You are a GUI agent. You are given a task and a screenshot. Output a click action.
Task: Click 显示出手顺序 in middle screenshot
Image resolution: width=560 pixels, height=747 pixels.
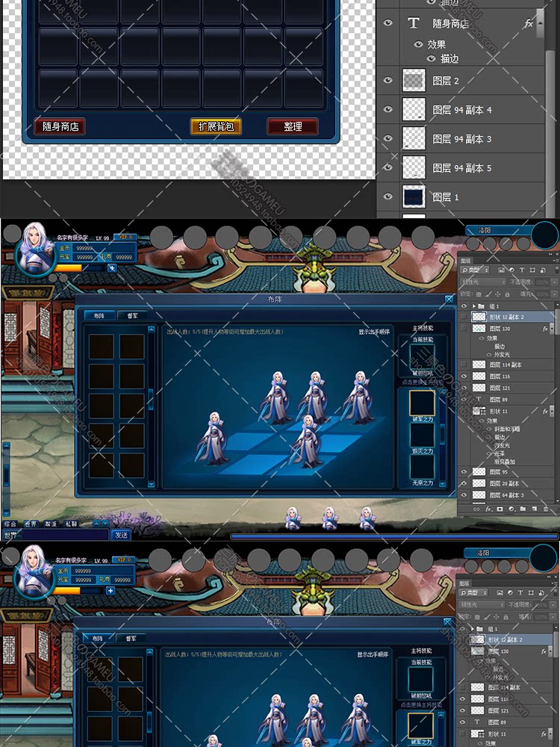[374, 332]
